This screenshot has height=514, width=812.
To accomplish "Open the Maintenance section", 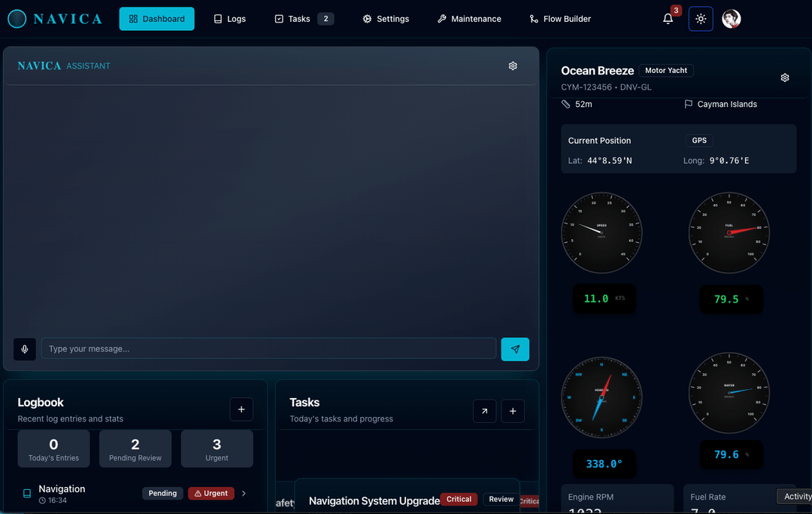I will (x=469, y=19).
